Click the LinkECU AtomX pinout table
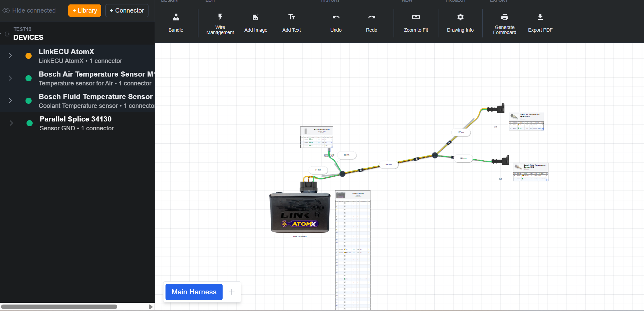The image size is (644, 311). coord(353,250)
